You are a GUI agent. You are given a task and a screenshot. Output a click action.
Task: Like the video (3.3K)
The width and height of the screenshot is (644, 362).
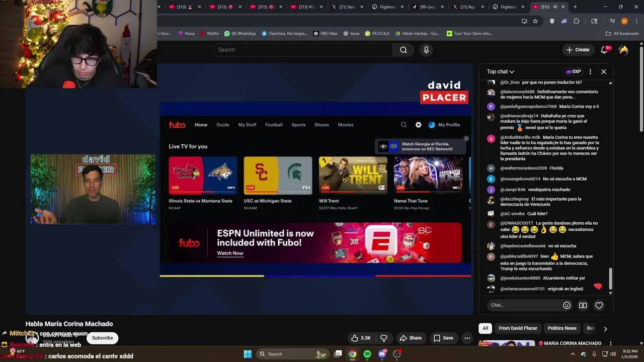tap(361, 338)
